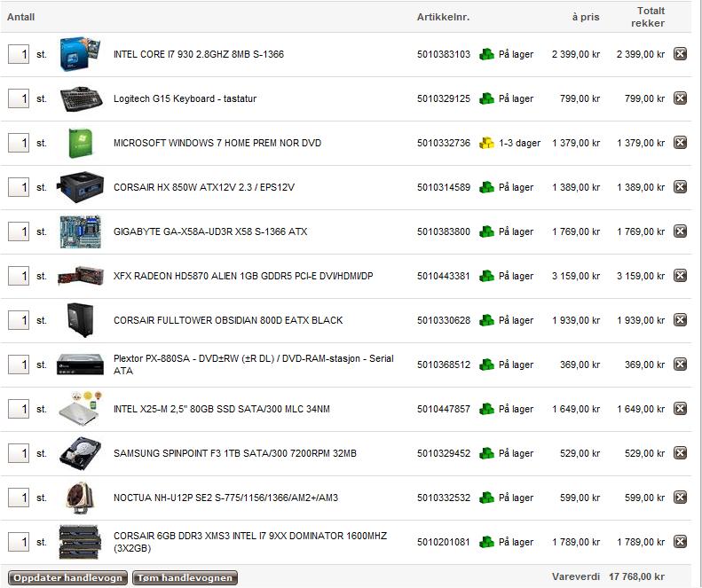Remove Noctua NH-U12P cooler from the cart
This screenshot has height=588, width=702.
(680, 498)
